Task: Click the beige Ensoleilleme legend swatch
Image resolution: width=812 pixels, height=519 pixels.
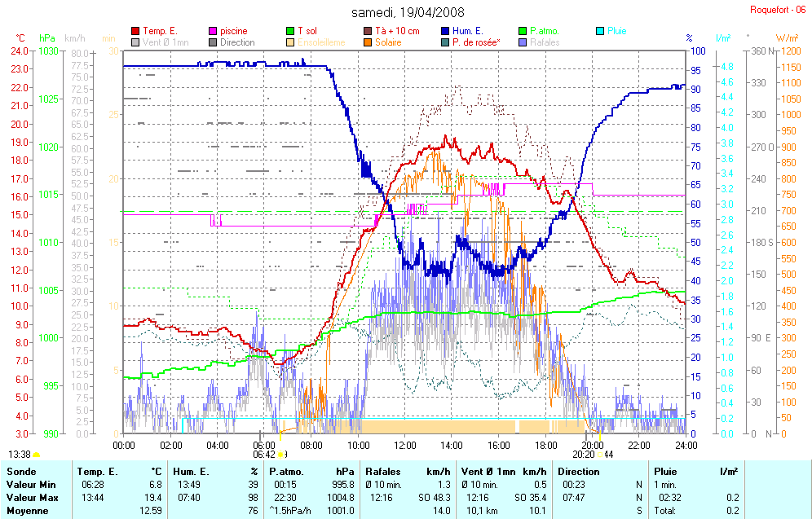Action: [290, 42]
